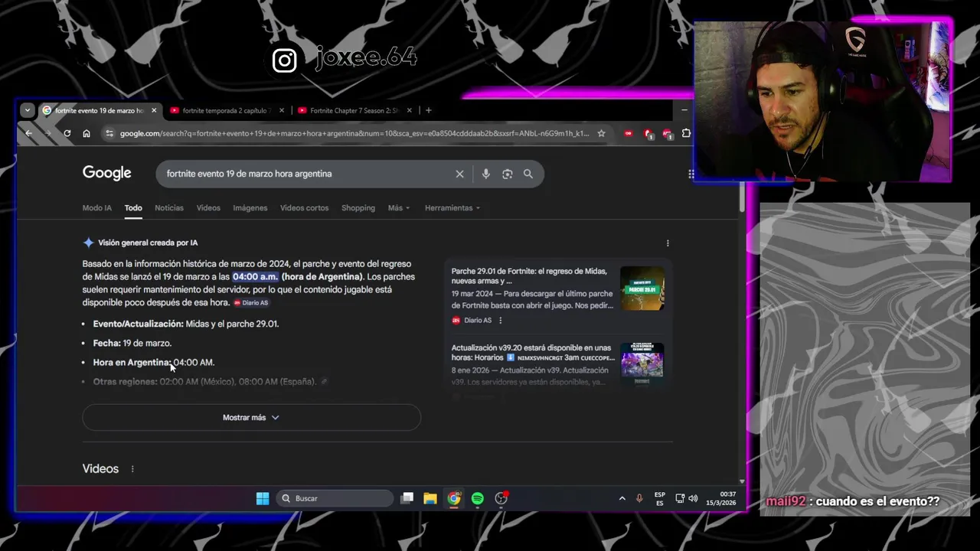Open the ESP language switcher
This screenshot has width=980, height=551.
(660, 498)
